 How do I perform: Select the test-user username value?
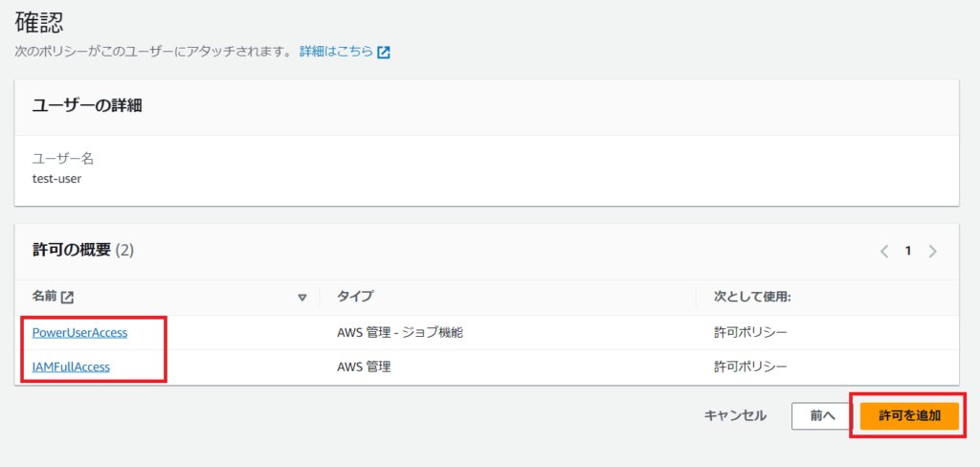tap(56, 178)
